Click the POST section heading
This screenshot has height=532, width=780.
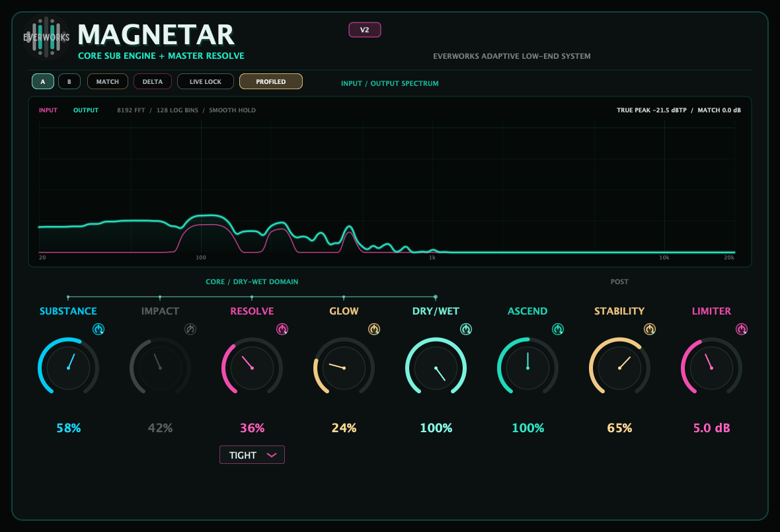pyautogui.click(x=619, y=282)
